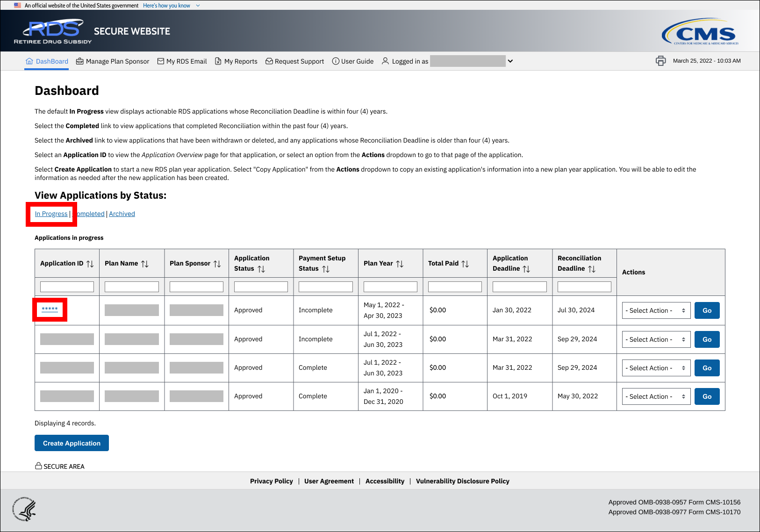The image size is (760, 532).
Task: Click the RDS Retiree Drug Subsidy logo
Action: click(x=53, y=31)
